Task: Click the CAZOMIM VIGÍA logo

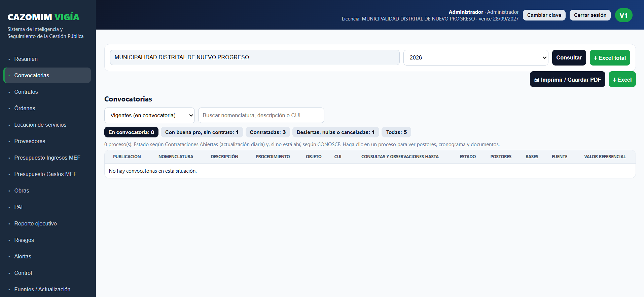Action: (43, 17)
